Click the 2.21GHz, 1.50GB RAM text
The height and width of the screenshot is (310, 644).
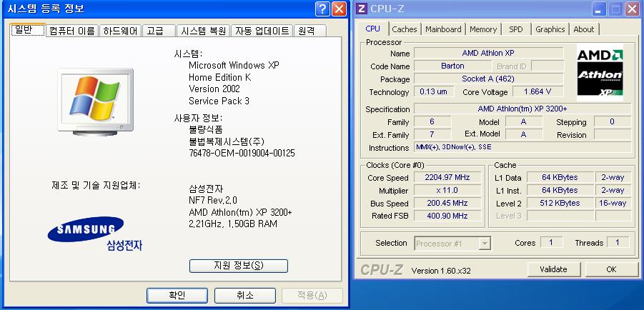233,224
